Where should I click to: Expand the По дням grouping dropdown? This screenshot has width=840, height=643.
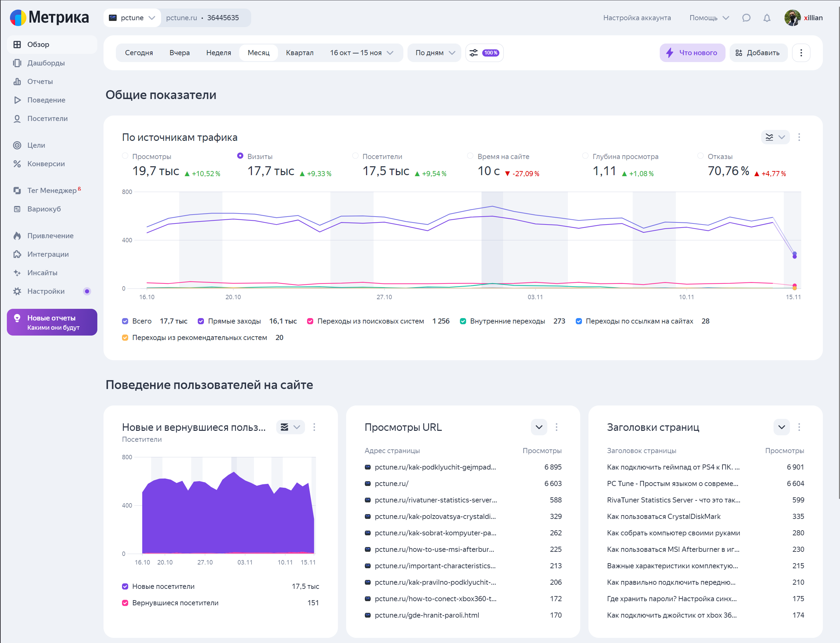(x=434, y=53)
